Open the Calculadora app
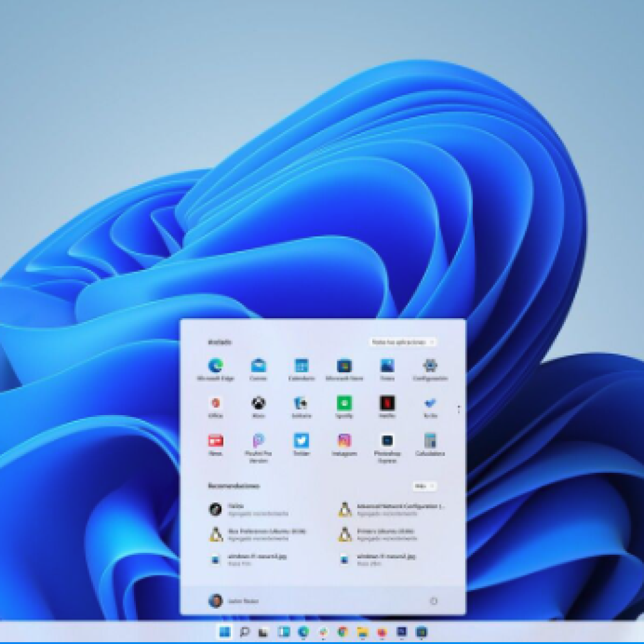The height and width of the screenshot is (644, 644). [430, 441]
